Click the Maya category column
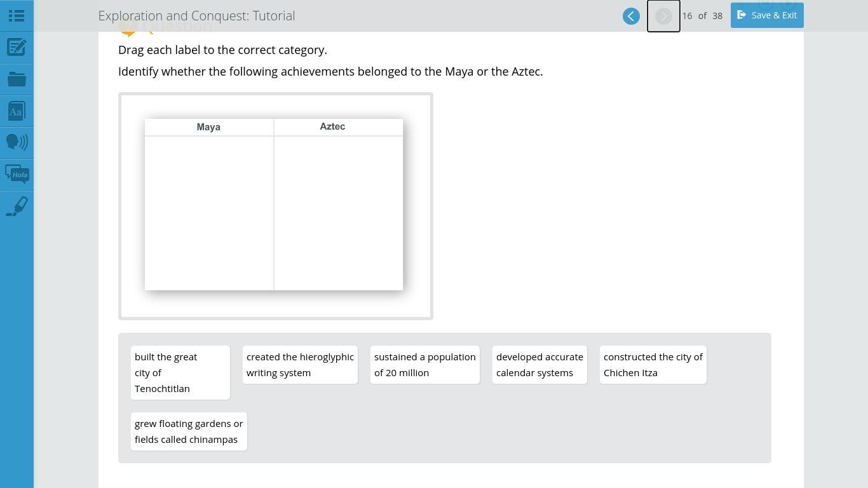This screenshot has height=488, width=868. [x=209, y=212]
